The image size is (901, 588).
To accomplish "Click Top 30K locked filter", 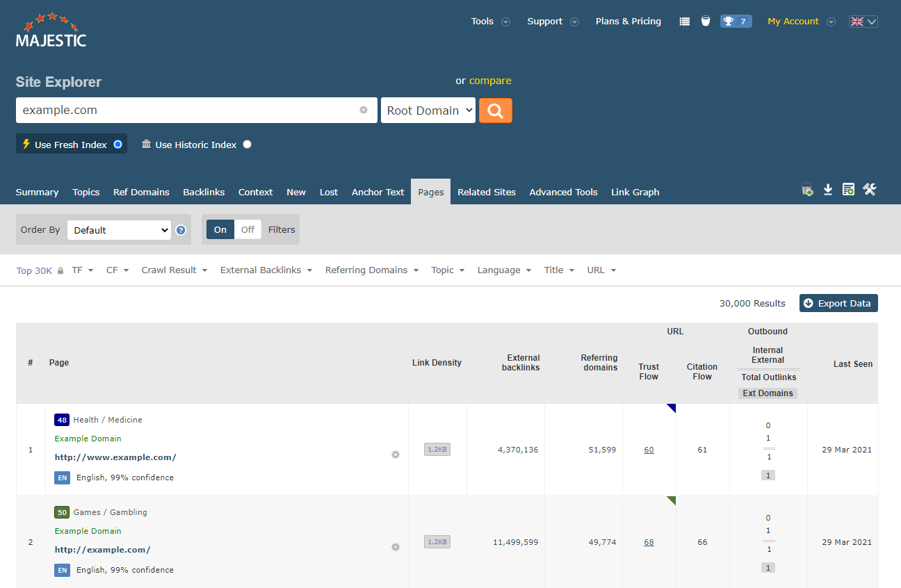I will click(x=40, y=270).
